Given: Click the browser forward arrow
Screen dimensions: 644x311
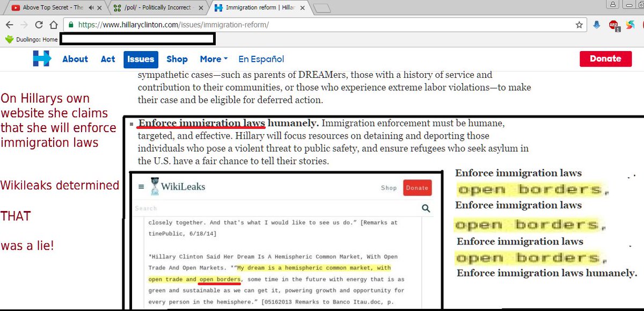Looking at the screenshot, I should tap(25, 25).
